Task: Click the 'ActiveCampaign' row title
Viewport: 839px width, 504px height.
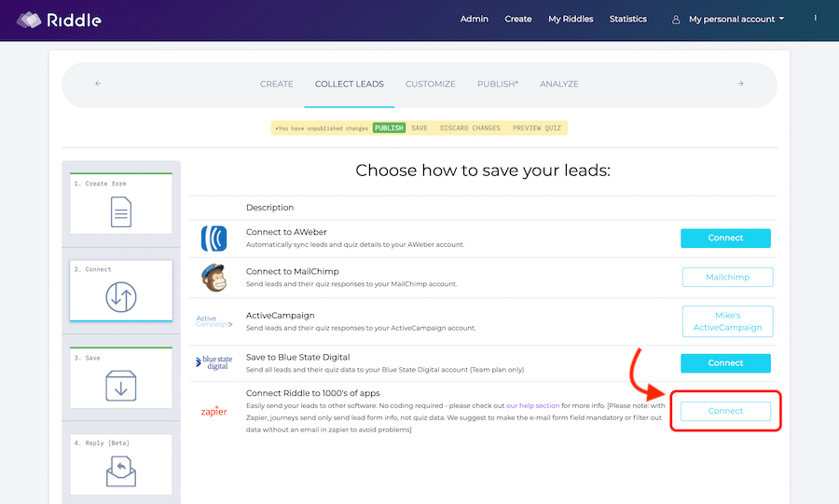Action: (x=280, y=315)
